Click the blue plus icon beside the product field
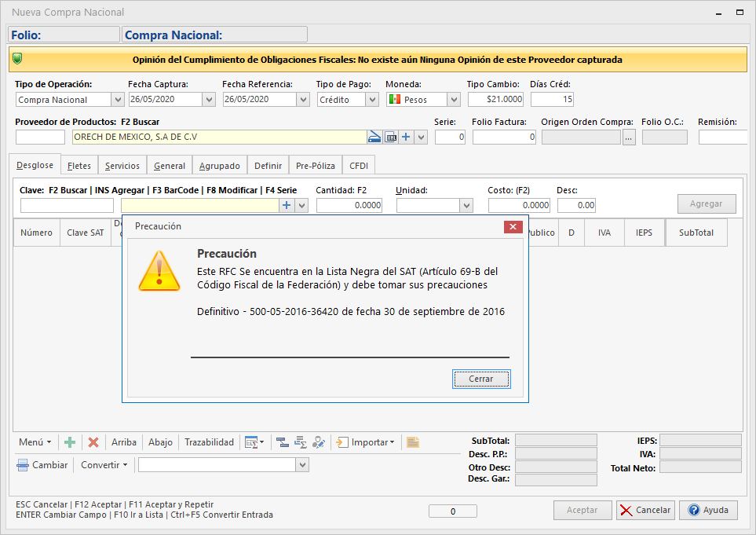Screen dimensions: 756x535 (x=287, y=205)
